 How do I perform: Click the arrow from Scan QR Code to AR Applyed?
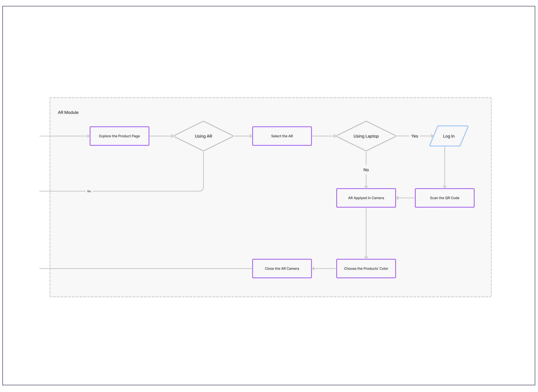(x=405, y=198)
